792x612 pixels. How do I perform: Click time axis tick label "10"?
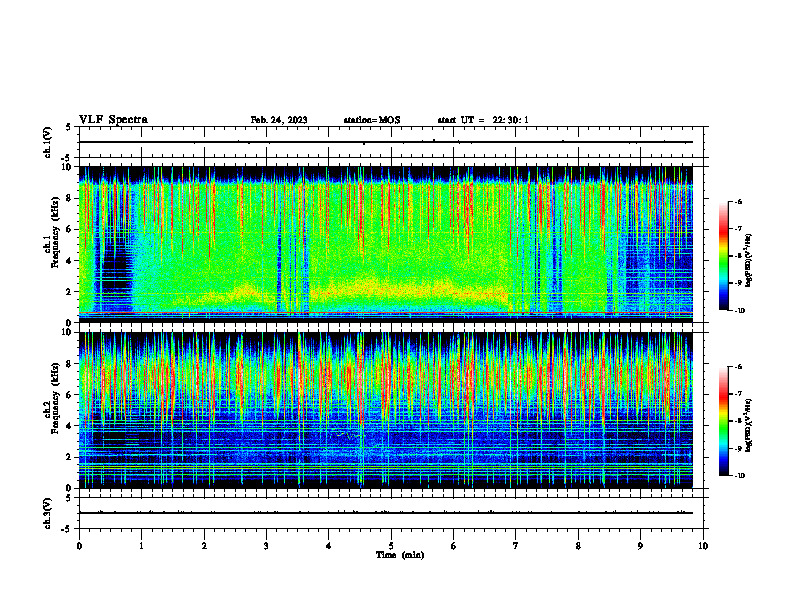click(x=703, y=546)
